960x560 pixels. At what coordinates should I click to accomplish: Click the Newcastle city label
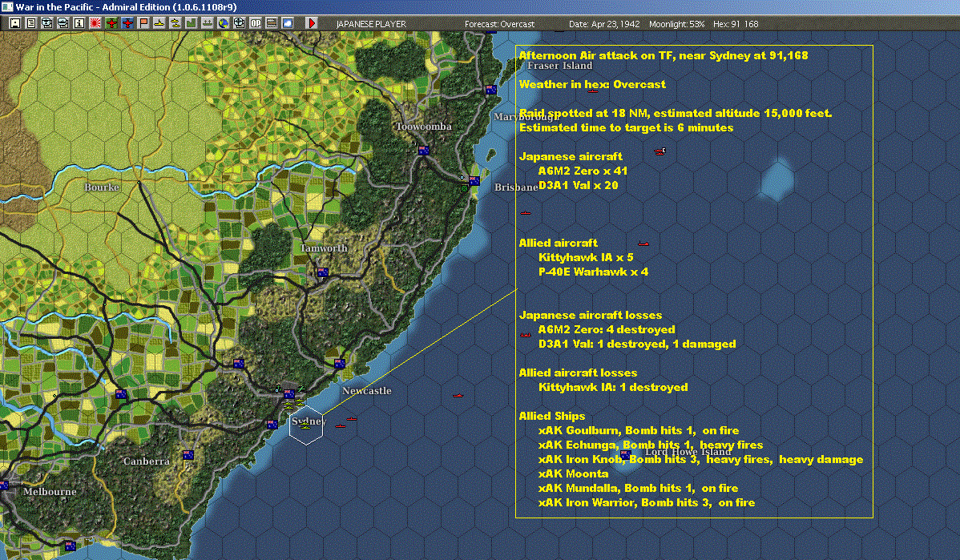tap(367, 390)
